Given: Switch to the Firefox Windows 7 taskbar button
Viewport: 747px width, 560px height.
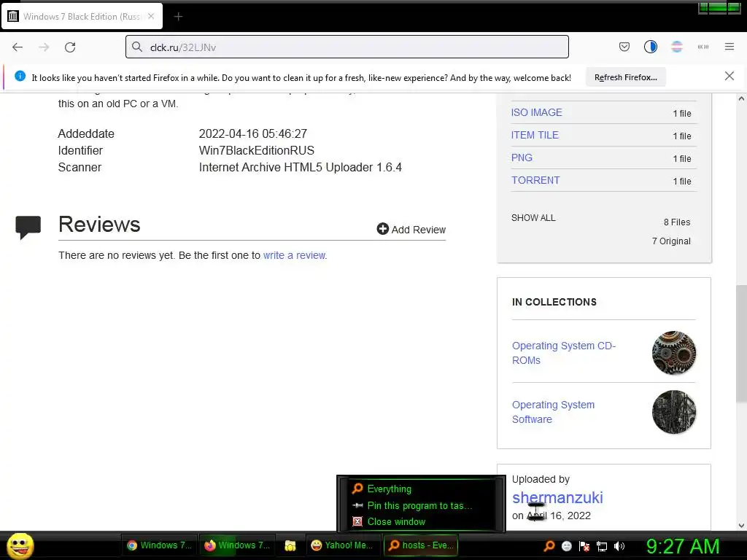Looking at the screenshot, I should click(x=237, y=545).
